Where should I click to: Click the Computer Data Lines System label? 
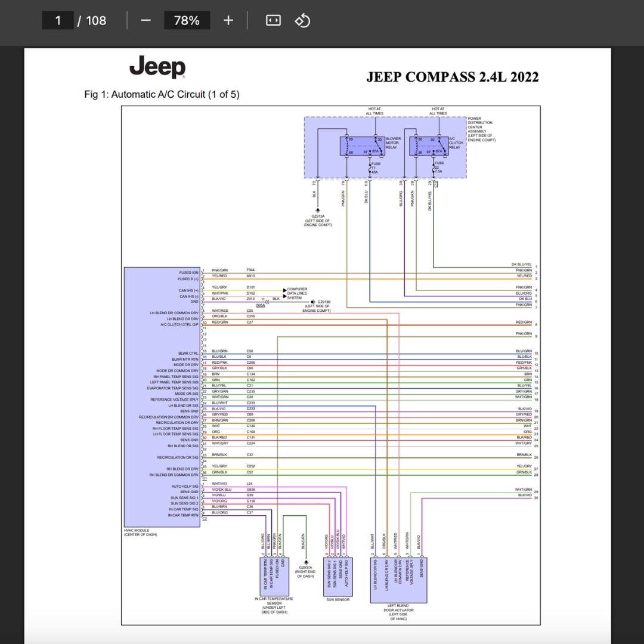point(298,293)
